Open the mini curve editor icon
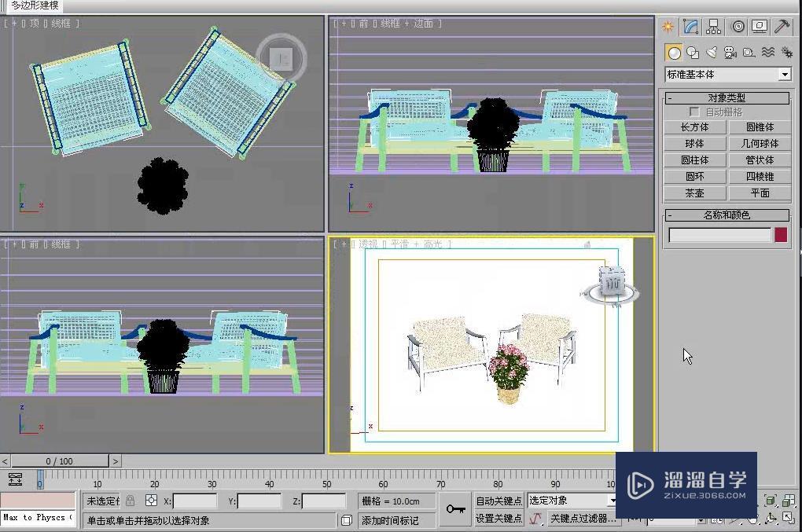This screenshot has height=532, width=802. coord(15,479)
